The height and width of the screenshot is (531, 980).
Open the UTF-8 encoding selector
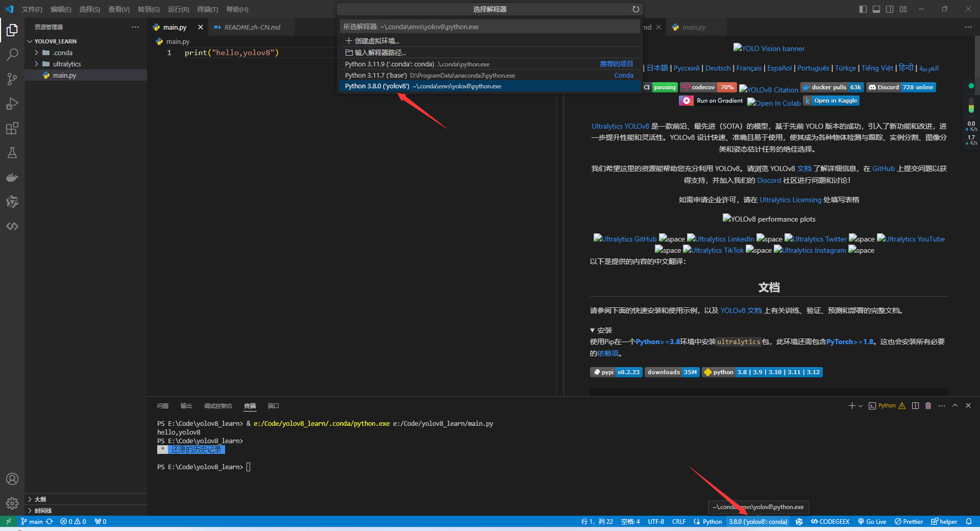pyautogui.click(x=656, y=521)
